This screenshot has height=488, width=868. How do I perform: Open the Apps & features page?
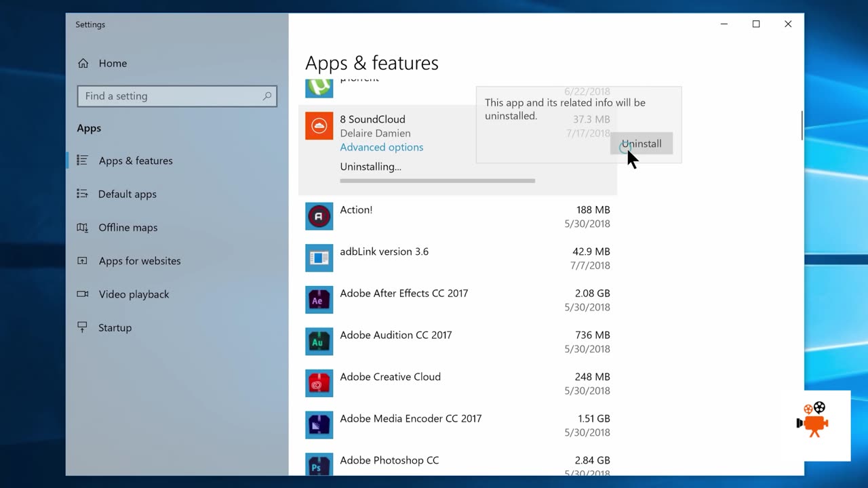pos(136,161)
